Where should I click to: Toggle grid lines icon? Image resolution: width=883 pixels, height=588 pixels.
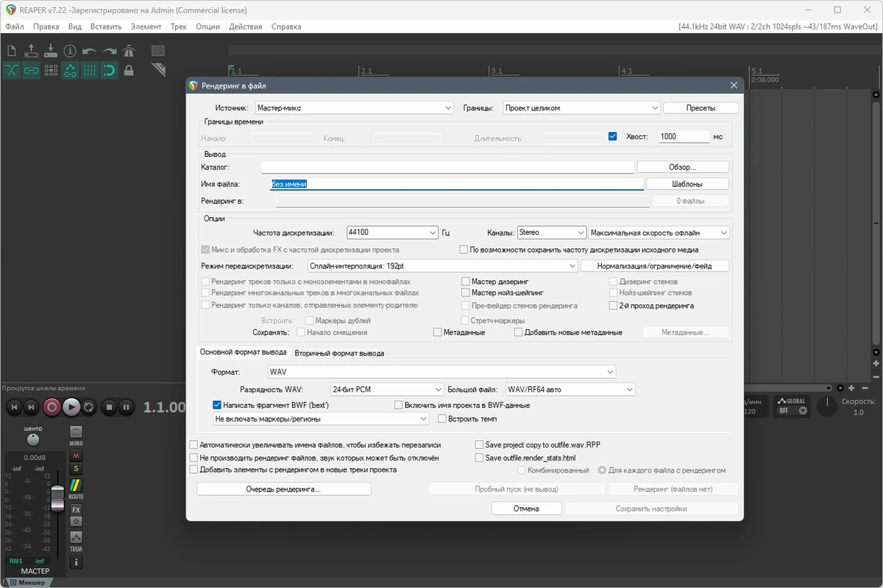pos(90,70)
